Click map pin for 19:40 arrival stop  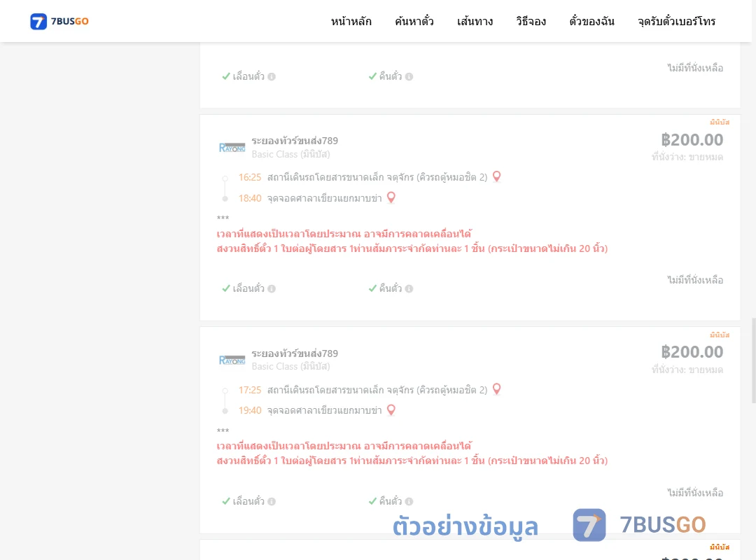point(391,410)
